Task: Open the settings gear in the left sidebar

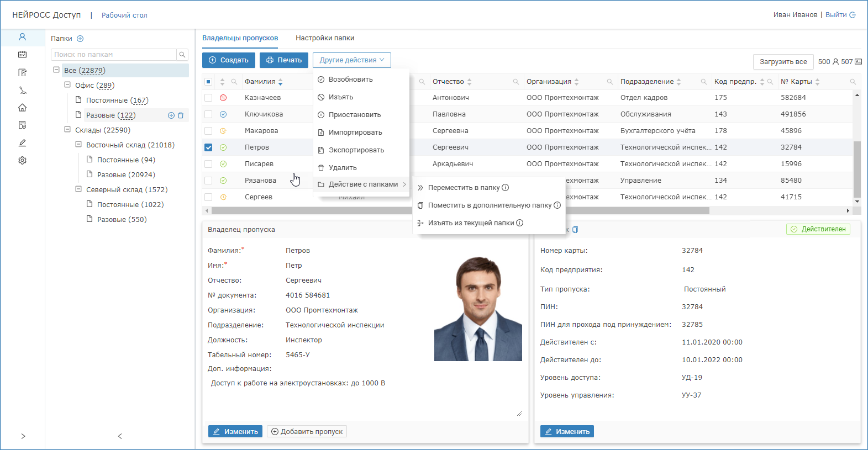Action: [22, 161]
